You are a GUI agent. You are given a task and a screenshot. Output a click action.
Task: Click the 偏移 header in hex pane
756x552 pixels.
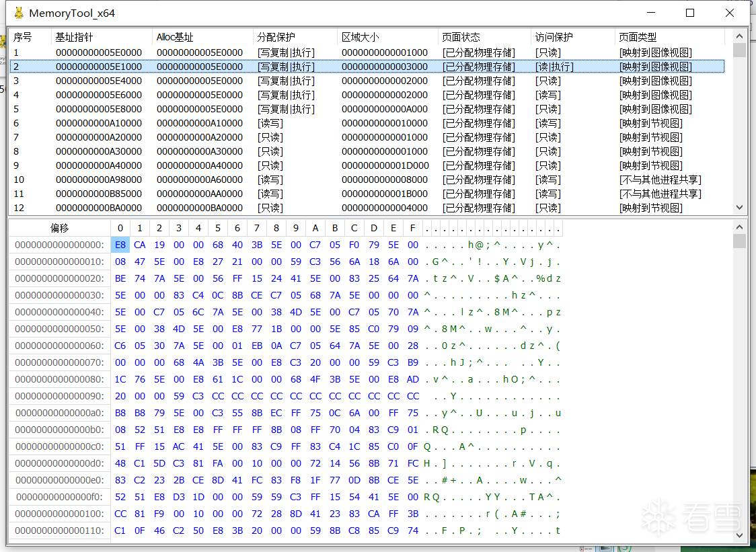point(59,228)
